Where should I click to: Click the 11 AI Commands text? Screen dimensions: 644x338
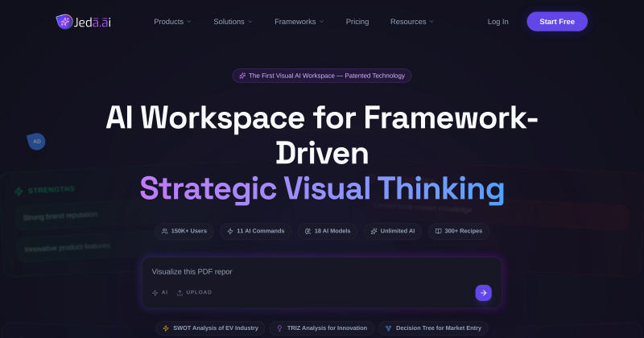click(x=260, y=231)
